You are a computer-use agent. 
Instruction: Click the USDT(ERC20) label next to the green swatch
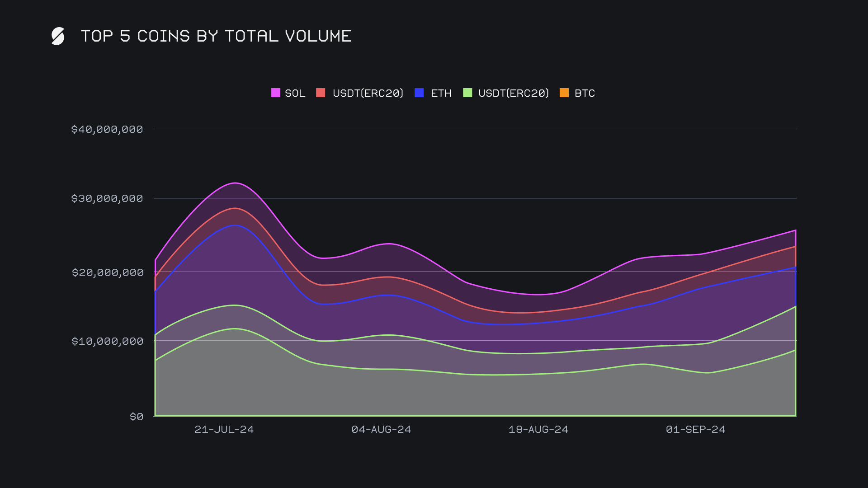tap(513, 93)
